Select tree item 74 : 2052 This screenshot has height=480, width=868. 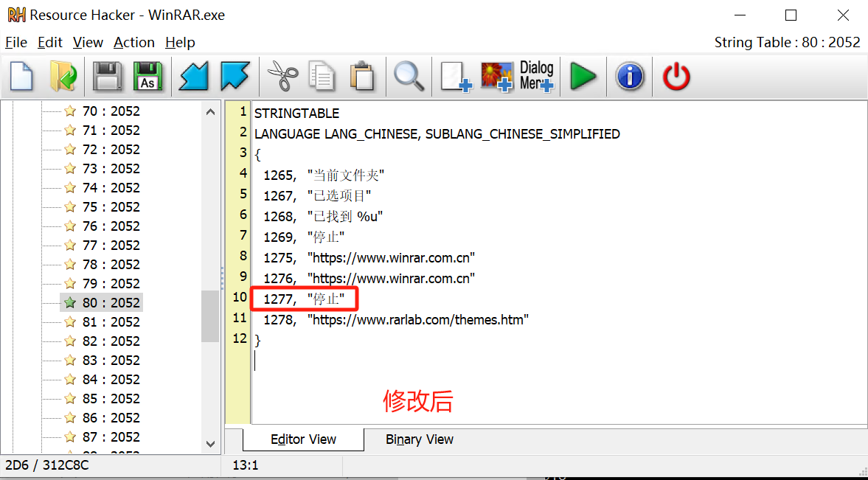point(111,188)
